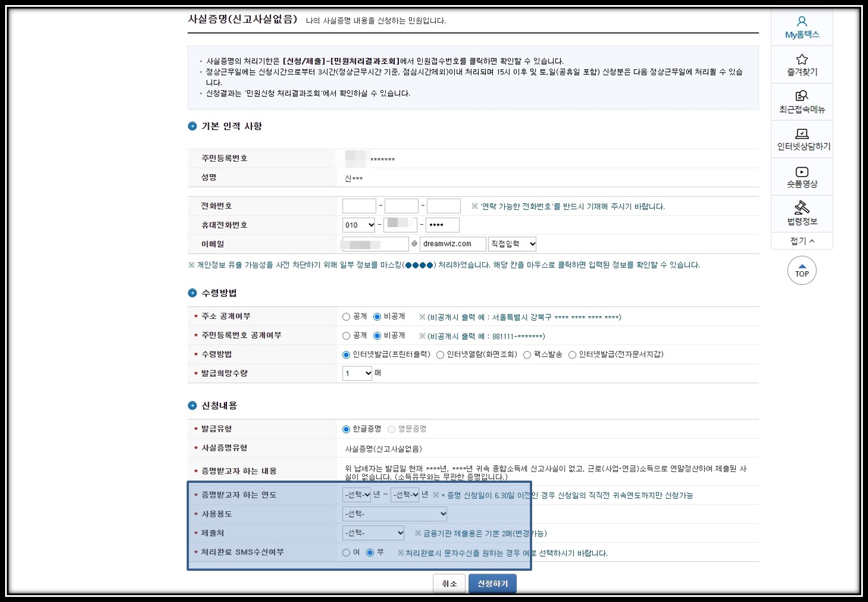Select 공개 for 주소 공개여부
This screenshot has height=602, width=868.
pos(346,317)
